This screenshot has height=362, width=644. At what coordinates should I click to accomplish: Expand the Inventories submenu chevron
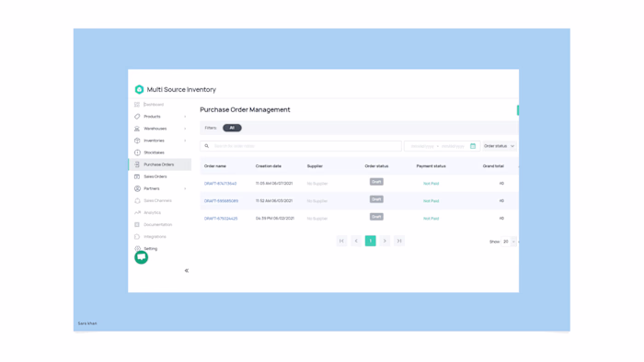[x=185, y=141]
